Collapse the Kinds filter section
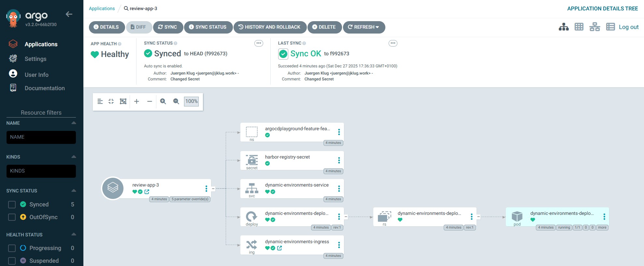 (74, 157)
